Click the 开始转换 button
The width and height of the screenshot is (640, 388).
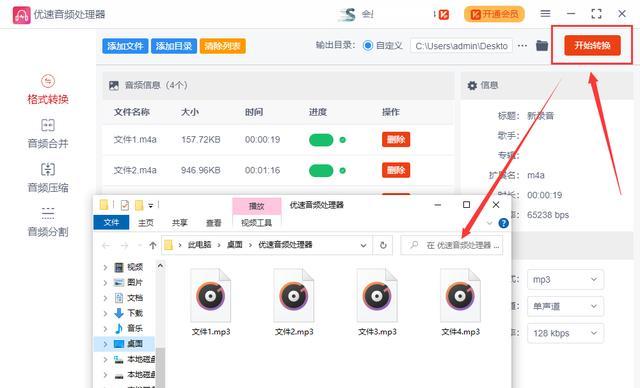click(592, 45)
